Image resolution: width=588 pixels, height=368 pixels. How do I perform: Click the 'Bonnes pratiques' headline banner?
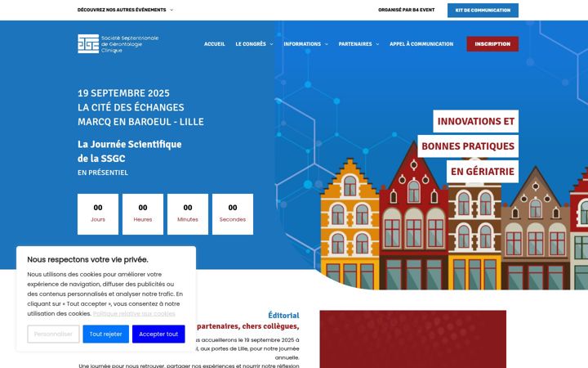point(468,146)
